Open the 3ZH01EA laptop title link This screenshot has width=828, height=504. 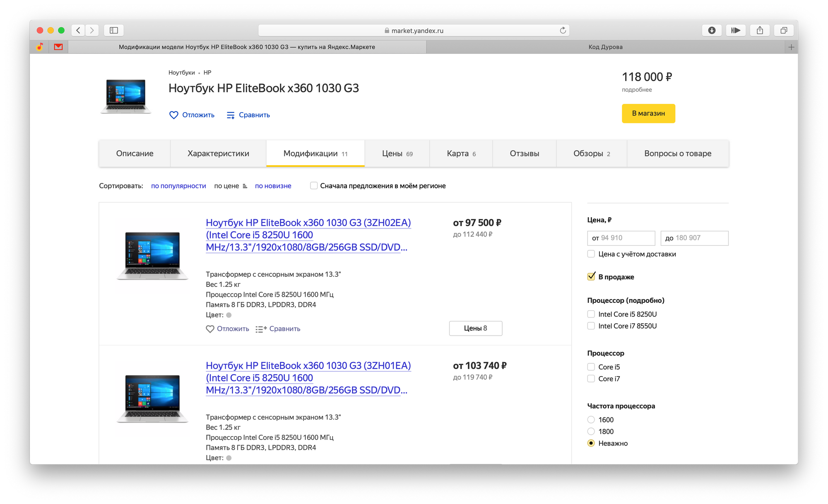point(308,378)
